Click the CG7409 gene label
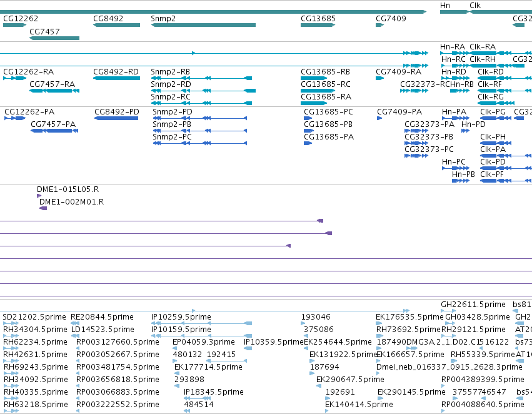 point(391,19)
